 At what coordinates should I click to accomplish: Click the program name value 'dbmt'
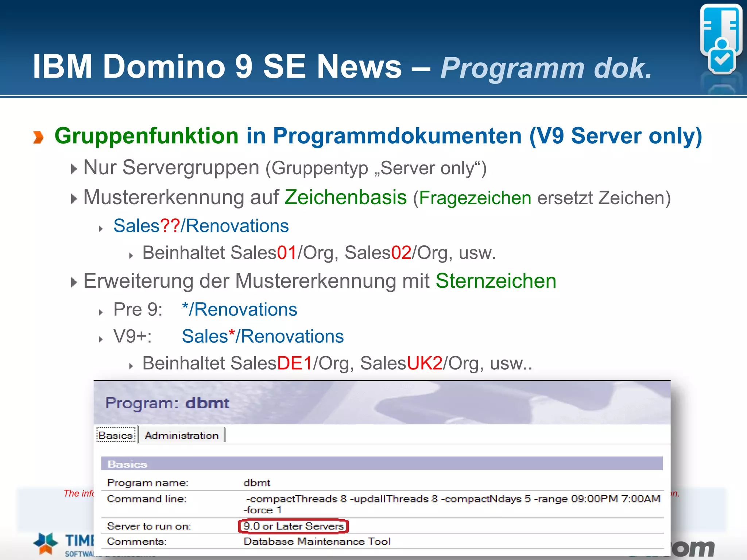coord(257,483)
